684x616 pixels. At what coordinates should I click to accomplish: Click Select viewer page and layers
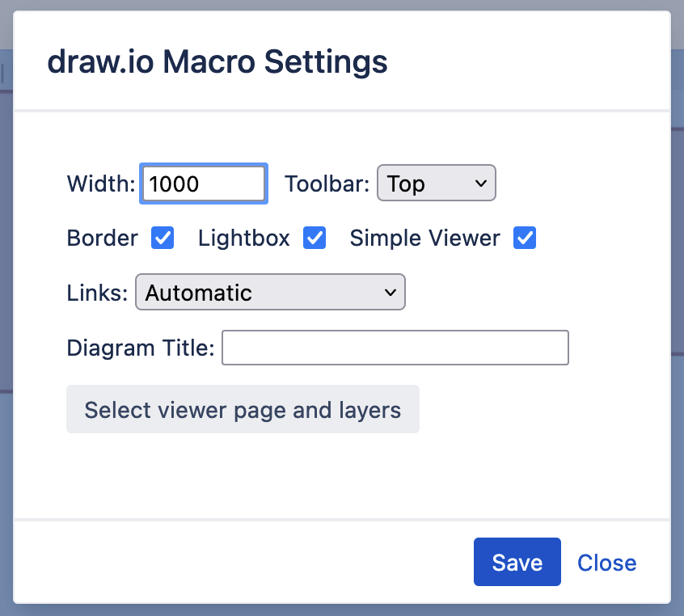243,409
